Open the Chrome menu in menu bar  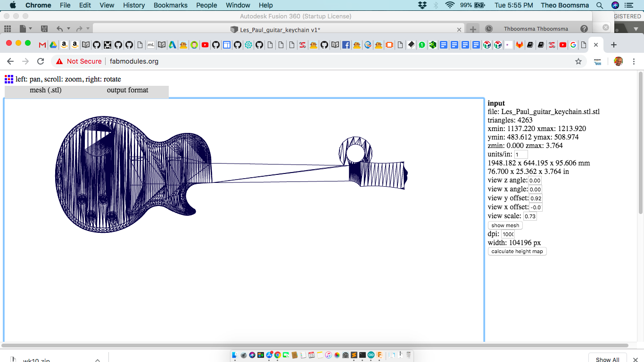tap(38, 5)
